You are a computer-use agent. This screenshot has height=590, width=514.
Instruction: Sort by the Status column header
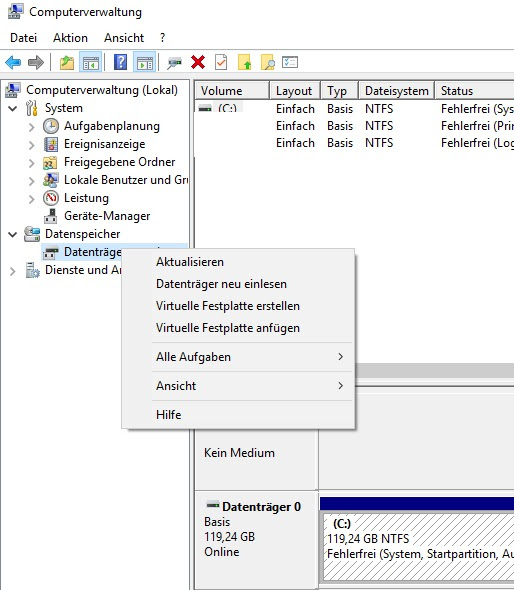pos(474,91)
